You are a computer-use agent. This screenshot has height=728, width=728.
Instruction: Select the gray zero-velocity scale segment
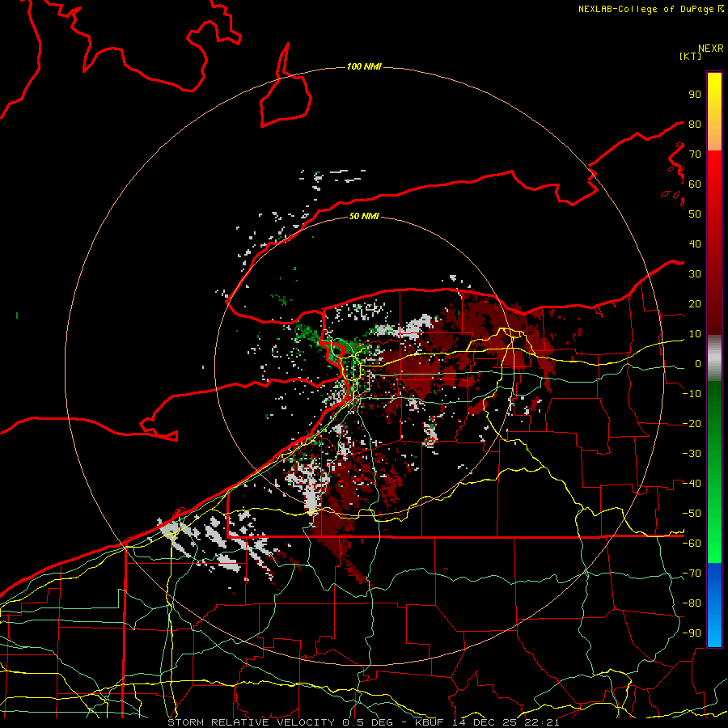[x=714, y=358]
